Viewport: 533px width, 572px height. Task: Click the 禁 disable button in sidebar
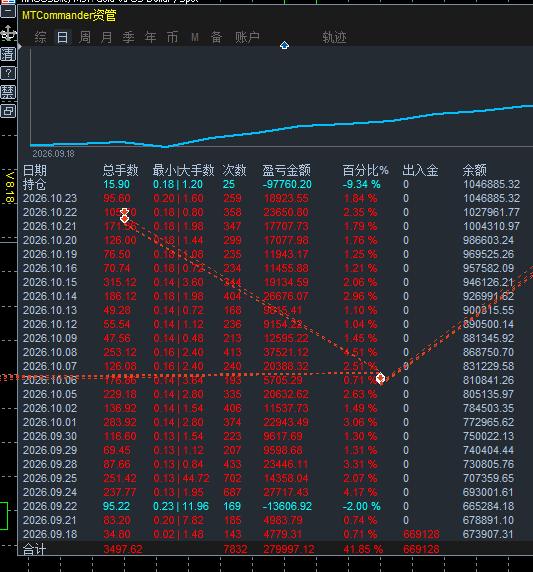pos(8,92)
